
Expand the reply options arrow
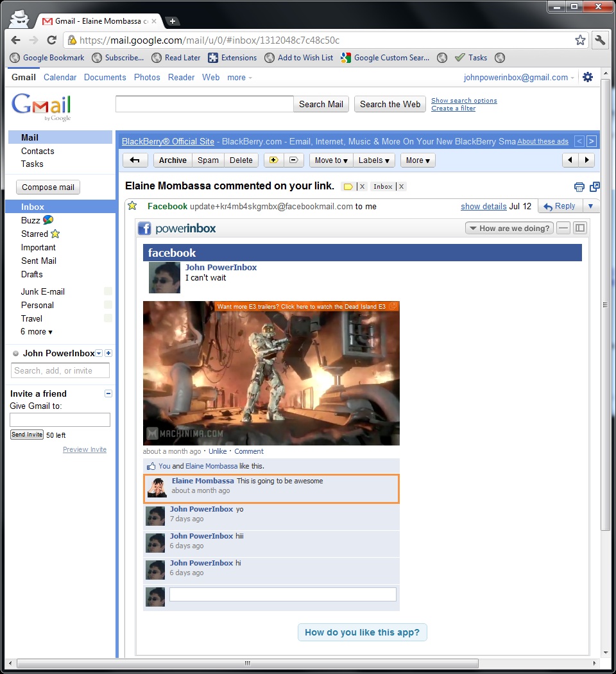coord(591,206)
